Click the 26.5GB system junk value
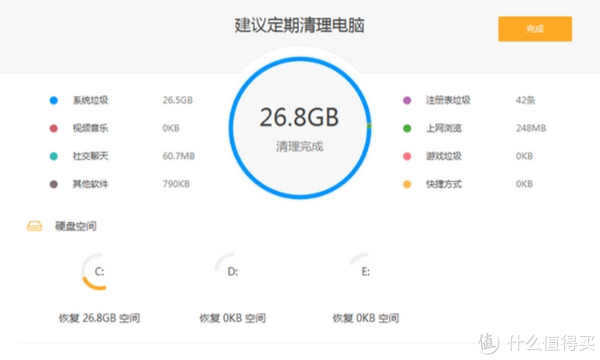Viewport: 600px width, 360px height. pos(178,100)
